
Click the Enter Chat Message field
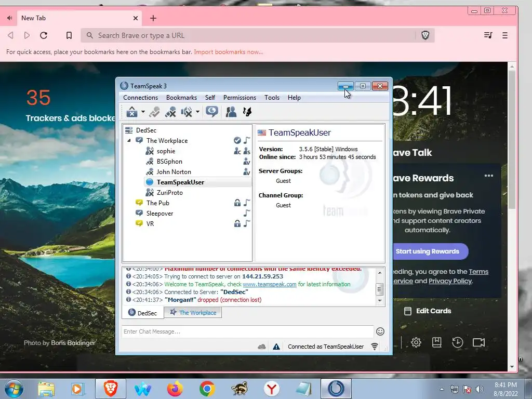(248, 331)
